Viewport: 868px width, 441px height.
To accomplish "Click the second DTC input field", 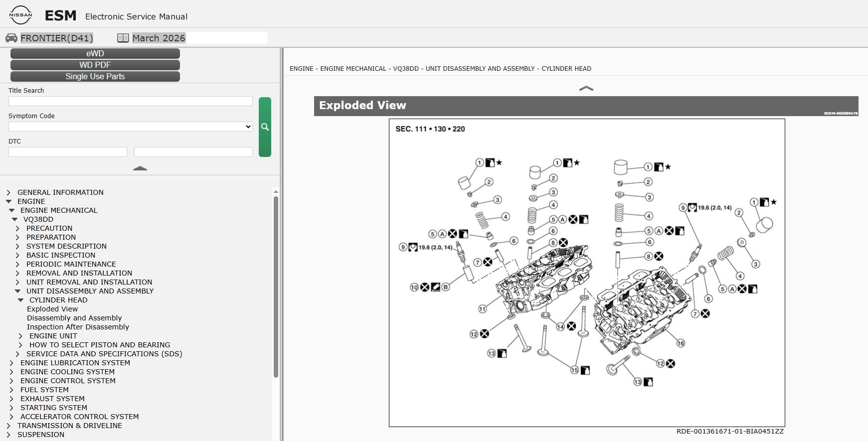I will tap(193, 152).
